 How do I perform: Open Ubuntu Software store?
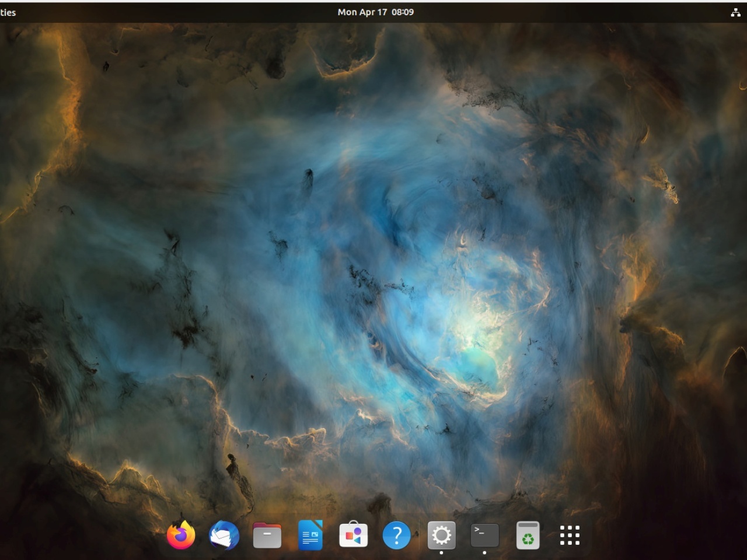[354, 535]
